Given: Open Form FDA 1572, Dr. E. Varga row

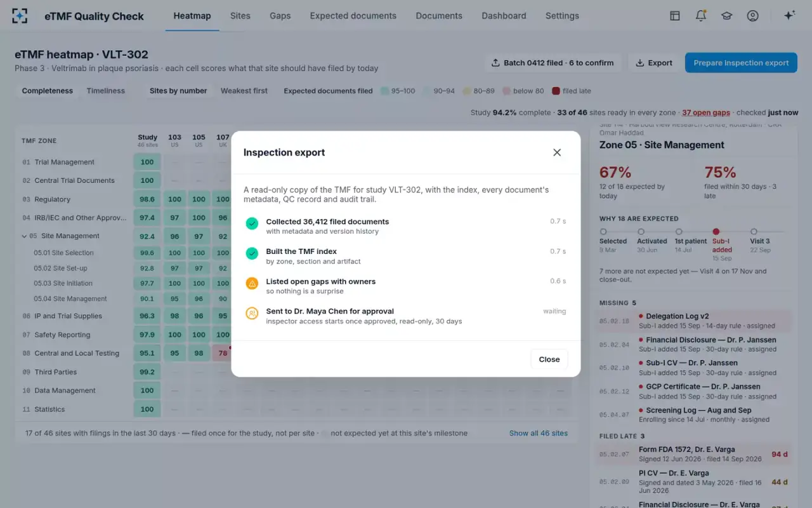Looking at the screenshot, I should pyautogui.click(x=694, y=454).
